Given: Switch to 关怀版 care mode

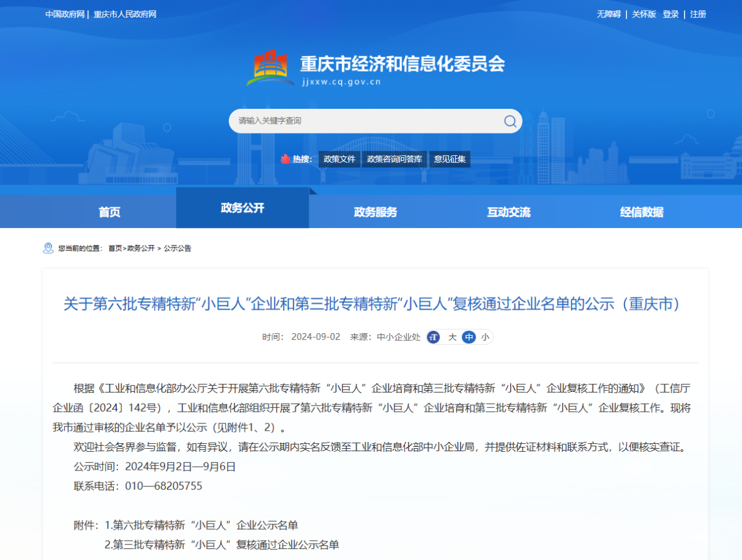Looking at the screenshot, I should point(644,14).
